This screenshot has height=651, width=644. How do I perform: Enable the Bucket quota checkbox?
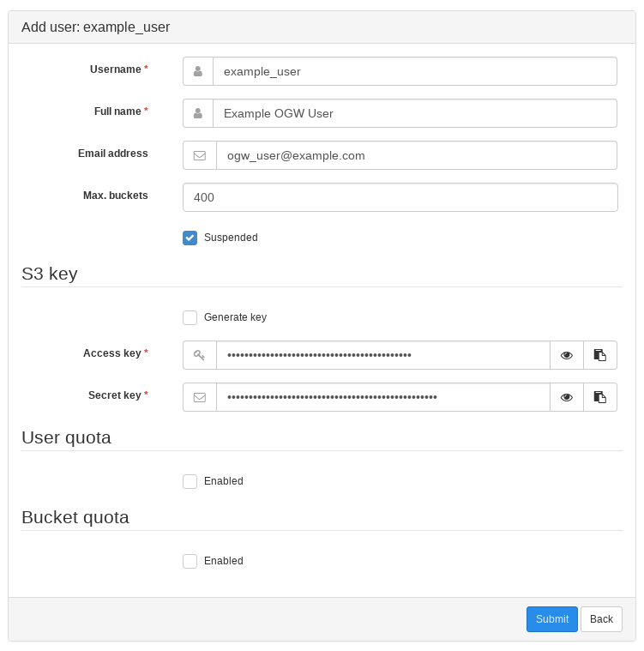[190, 561]
